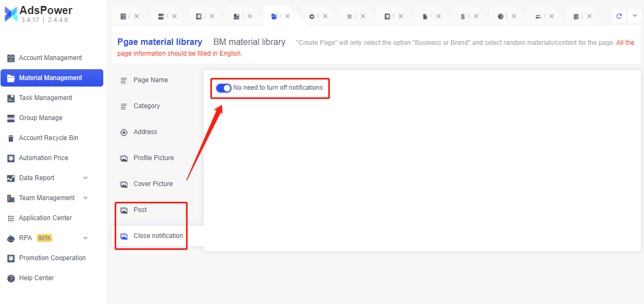Click the Automation Price yen icon

coord(11,158)
